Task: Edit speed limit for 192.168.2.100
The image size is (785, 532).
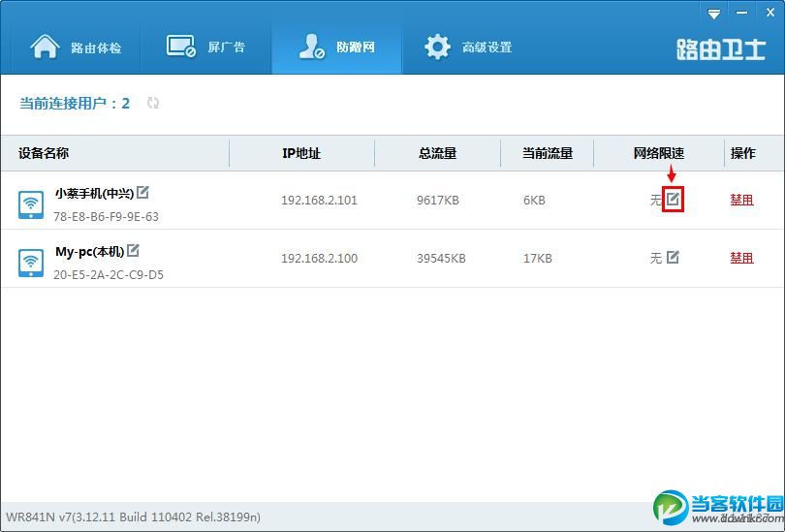Action: pos(673,257)
